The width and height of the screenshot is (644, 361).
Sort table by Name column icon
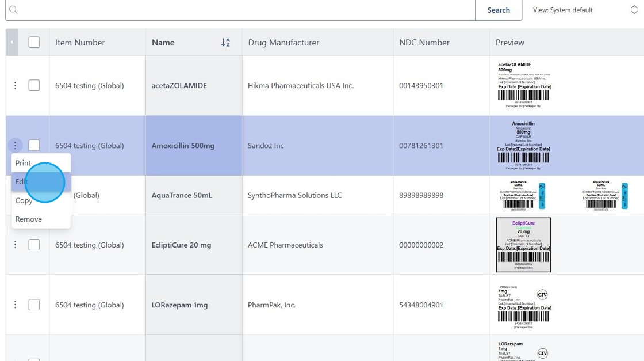[x=225, y=43]
